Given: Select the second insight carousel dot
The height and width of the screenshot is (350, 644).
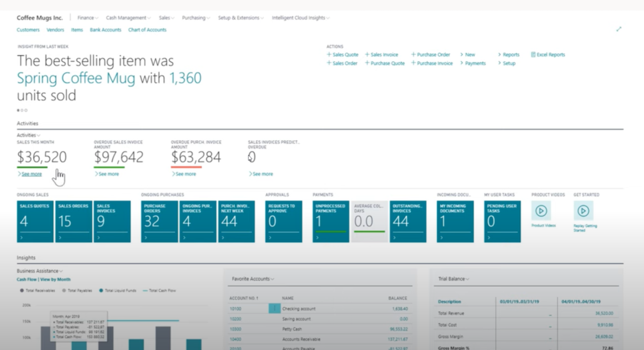Looking at the screenshot, I should (22, 110).
